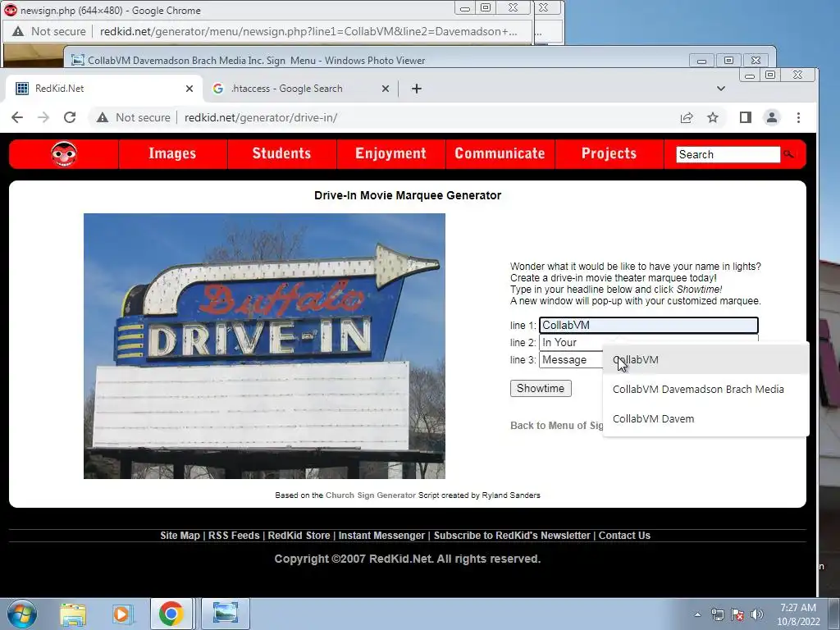Open Chrome side panel icon

745,117
